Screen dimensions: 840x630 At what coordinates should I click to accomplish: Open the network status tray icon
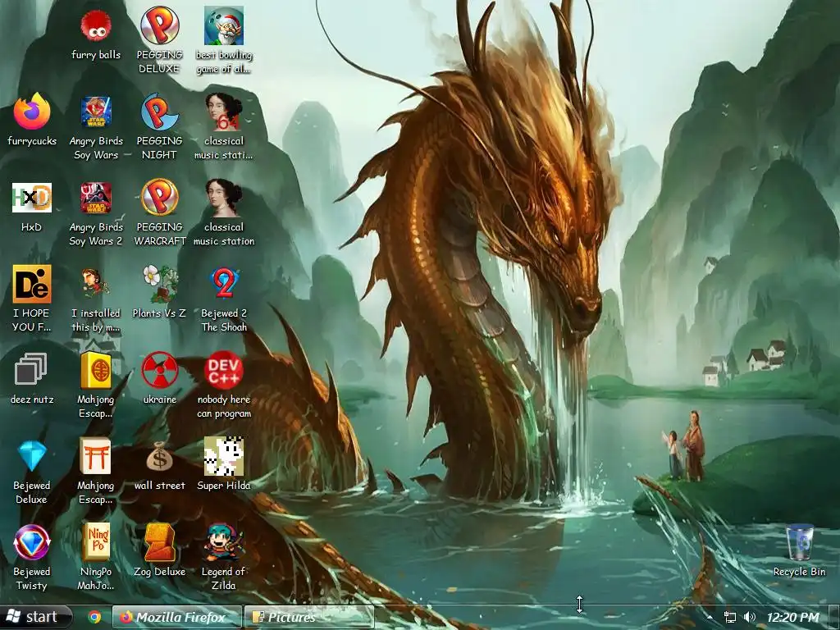coord(729,617)
